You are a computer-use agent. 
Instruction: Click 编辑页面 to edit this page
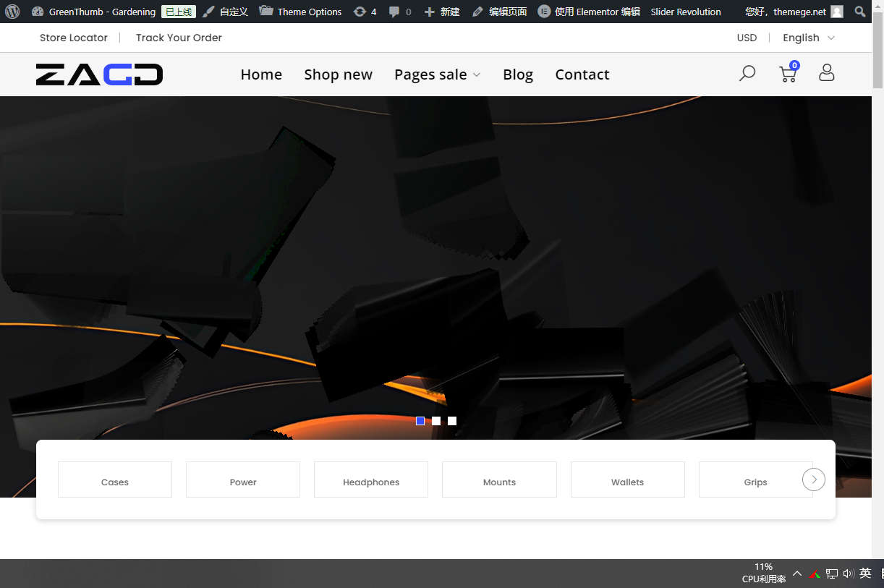pos(499,12)
